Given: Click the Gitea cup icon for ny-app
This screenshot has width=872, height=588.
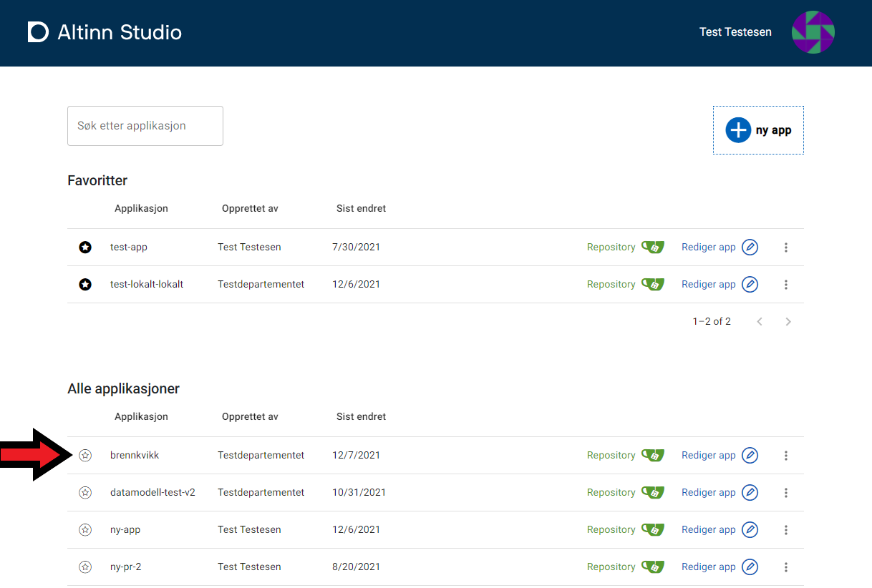Looking at the screenshot, I should click(652, 529).
